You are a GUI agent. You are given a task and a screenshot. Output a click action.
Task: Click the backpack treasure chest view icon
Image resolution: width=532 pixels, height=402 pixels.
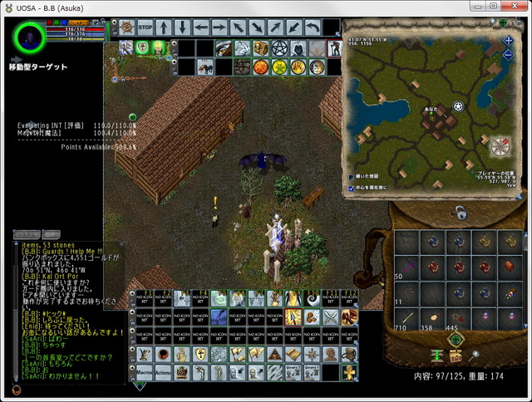click(456, 355)
